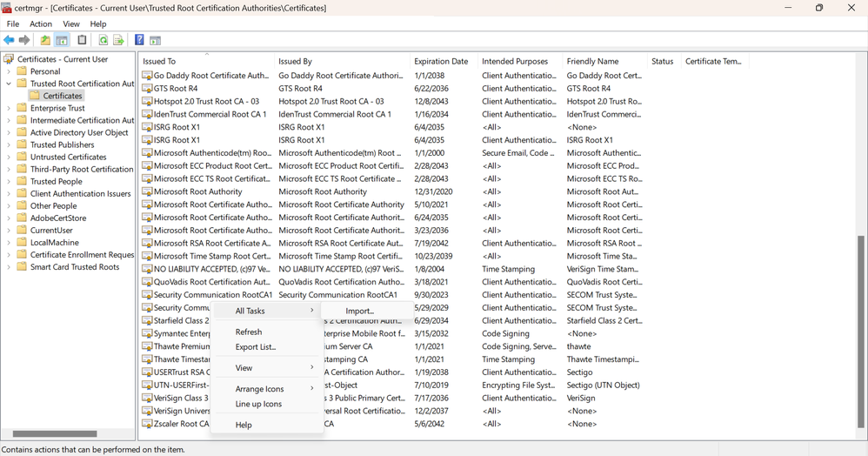
Task: Click the Forward arrow in the toolbar
Action: coord(24,40)
